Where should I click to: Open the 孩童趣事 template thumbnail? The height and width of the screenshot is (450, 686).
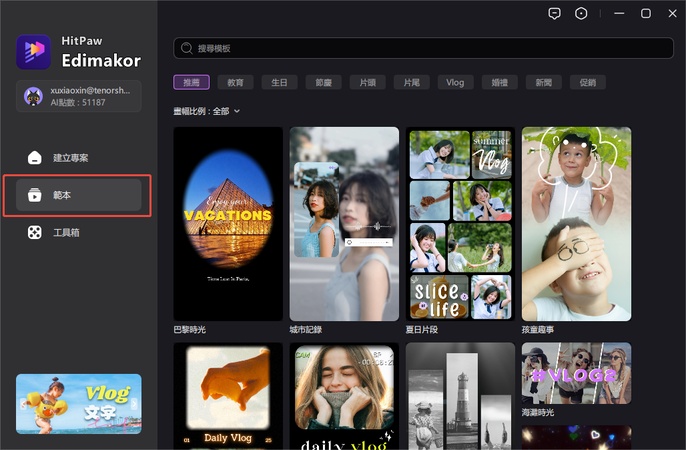pyautogui.click(x=577, y=224)
